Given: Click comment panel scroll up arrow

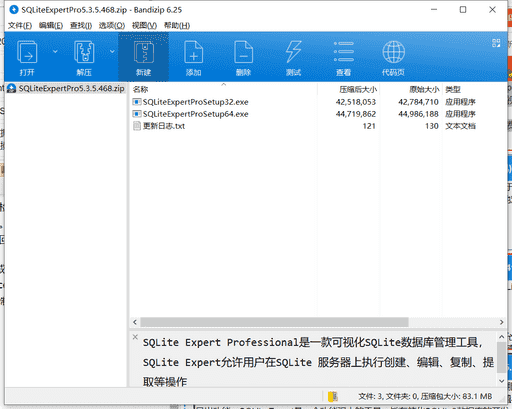Looking at the screenshot, I should (x=501, y=337).
